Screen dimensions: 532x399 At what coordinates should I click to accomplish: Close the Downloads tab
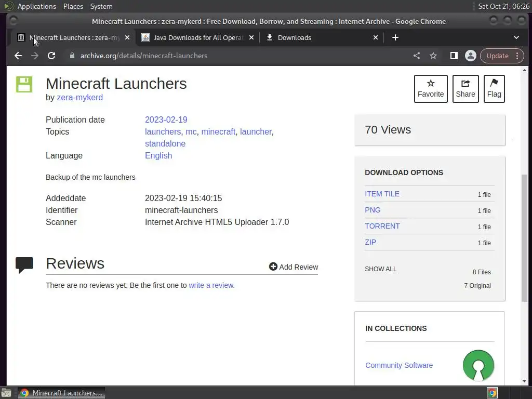coord(376,37)
